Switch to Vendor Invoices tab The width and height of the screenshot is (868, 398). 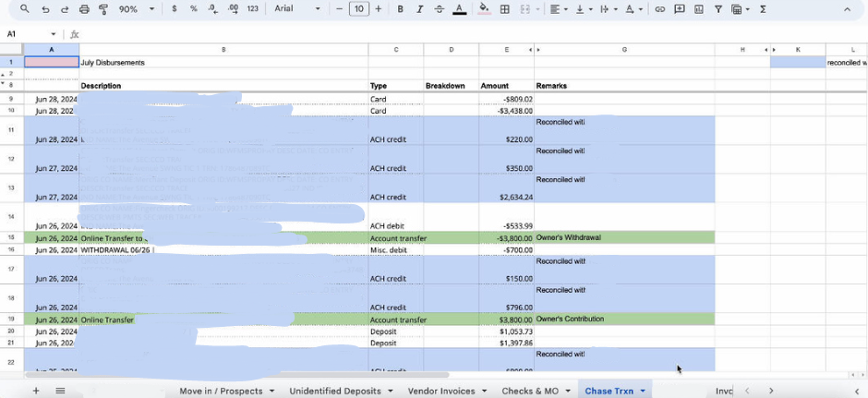tap(441, 391)
